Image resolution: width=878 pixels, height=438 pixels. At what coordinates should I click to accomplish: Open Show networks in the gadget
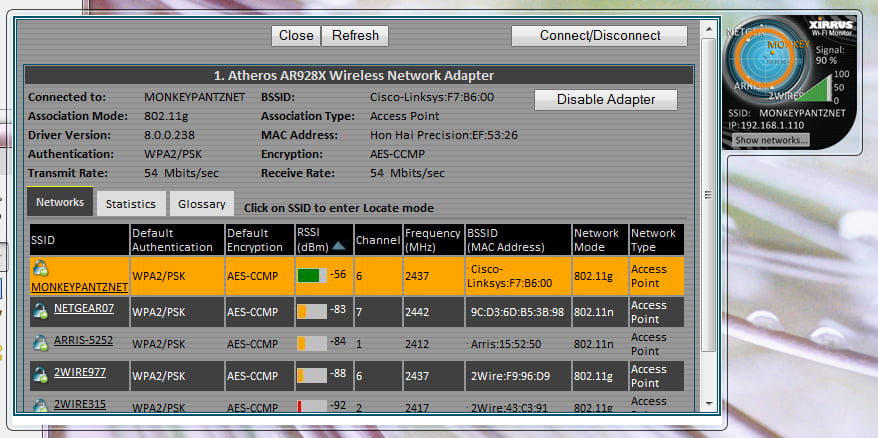click(771, 140)
